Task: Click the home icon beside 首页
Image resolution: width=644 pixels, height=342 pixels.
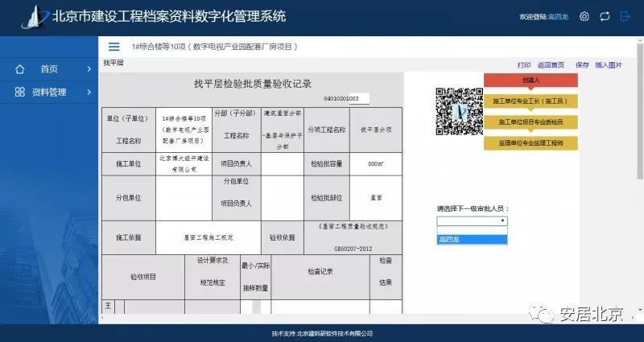Action: click(x=19, y=69)
